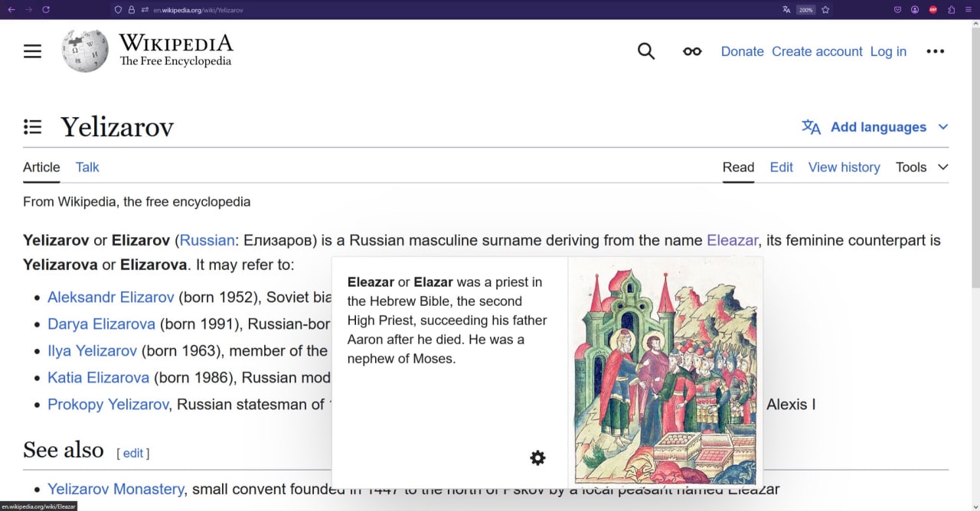Viewport: 980px width, 511px height.
Task: Open site permissions icon in address bar
Action: (x=145, y=10)
